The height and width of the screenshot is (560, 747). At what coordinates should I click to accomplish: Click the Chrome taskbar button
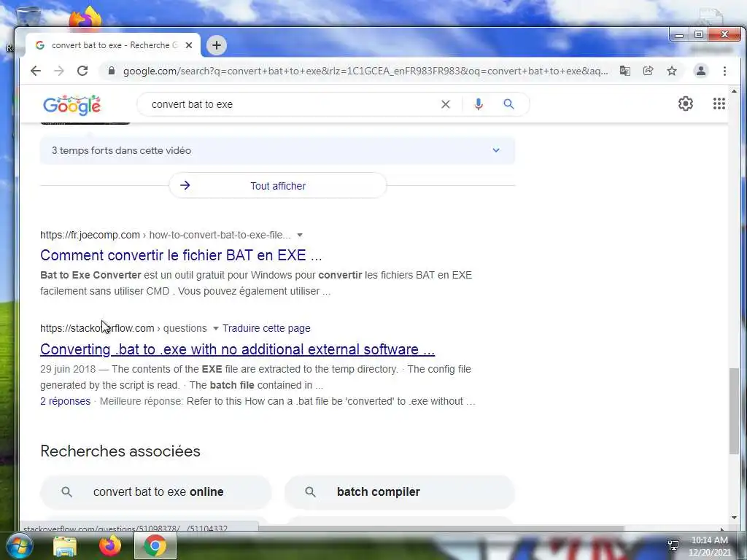point(155,545)
